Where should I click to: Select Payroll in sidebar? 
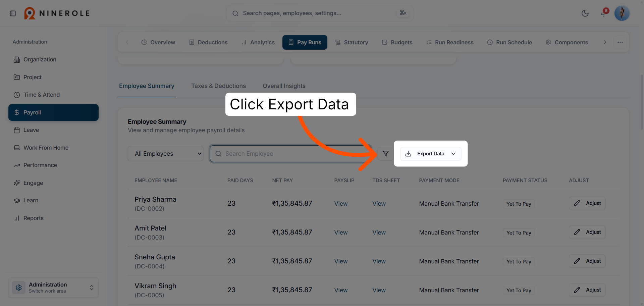coord(54,112)
